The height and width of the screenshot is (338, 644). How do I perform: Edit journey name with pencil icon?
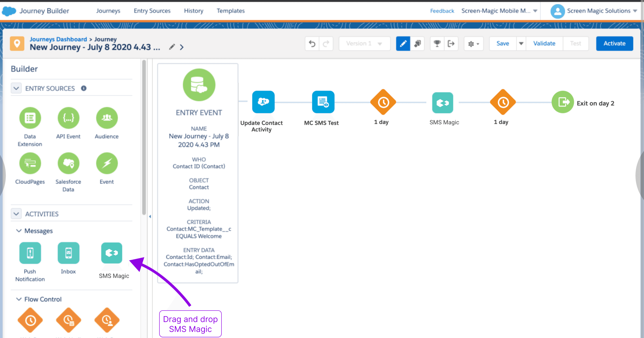point(172,47)
